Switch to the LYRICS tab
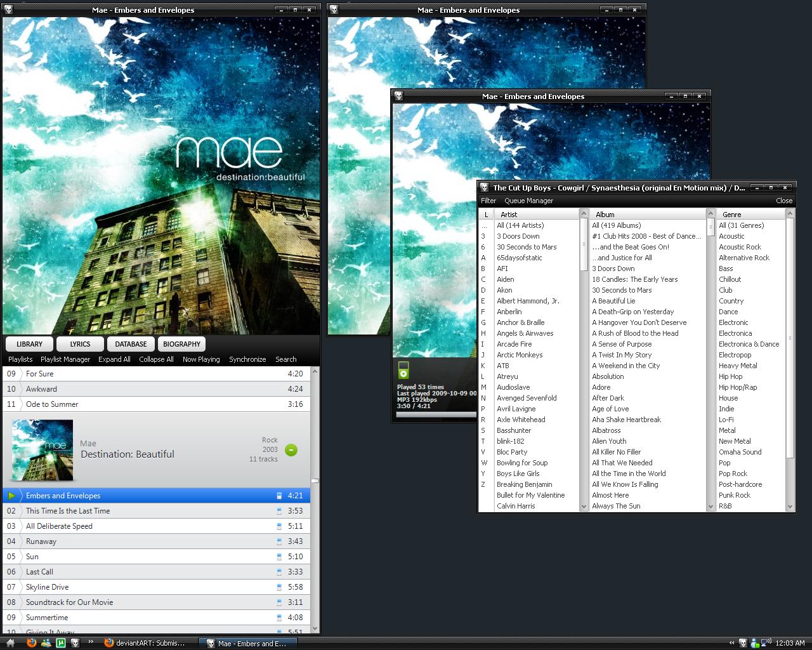The image size is (812, 650). [x=80, y=344]
